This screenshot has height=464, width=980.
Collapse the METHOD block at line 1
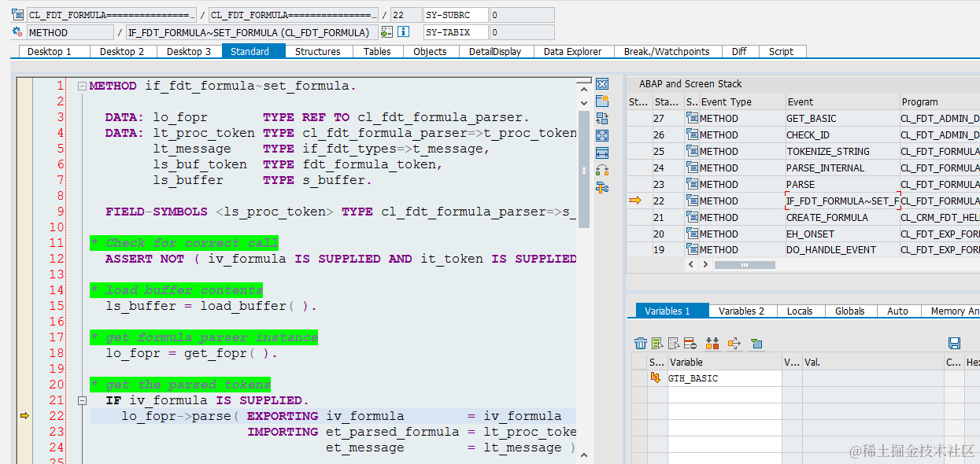click(x=82, y=86)
